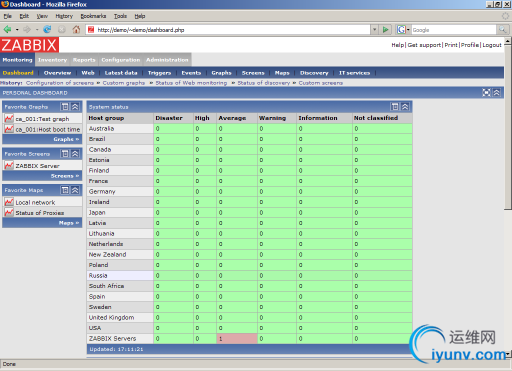Click the page favicon in address bar
Viewport: 512px width, 371px height.
pos(91,30)
